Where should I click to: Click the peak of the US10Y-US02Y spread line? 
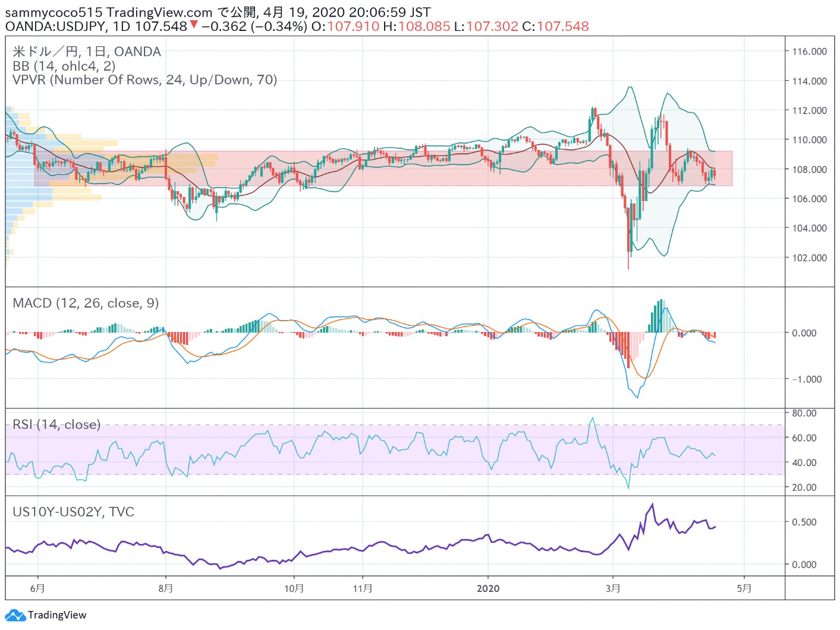coord(653,505)
